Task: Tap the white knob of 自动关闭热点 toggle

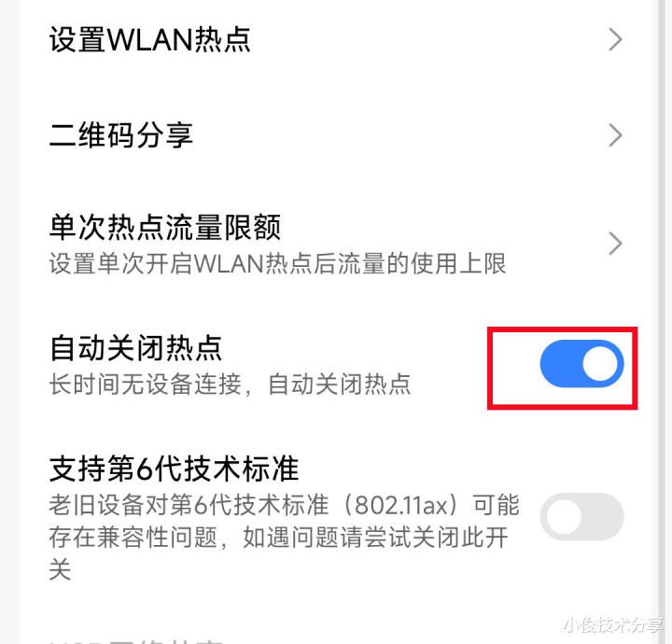Action: point(600,364)
